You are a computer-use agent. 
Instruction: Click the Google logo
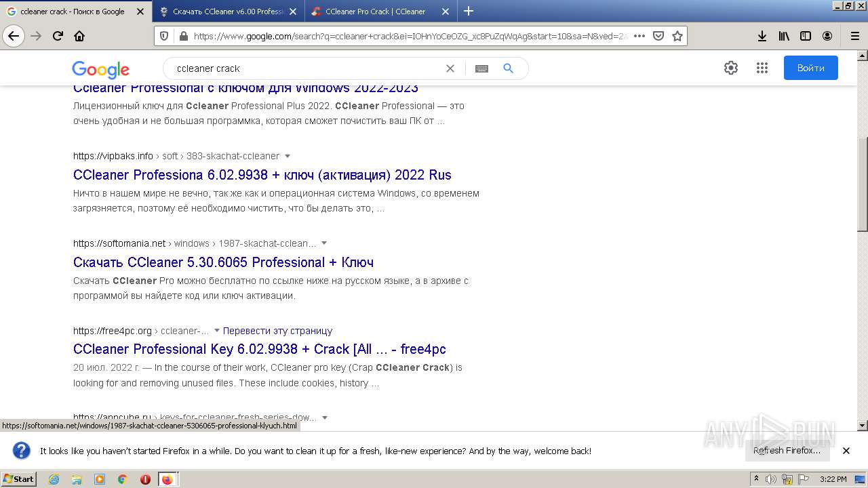100,69
